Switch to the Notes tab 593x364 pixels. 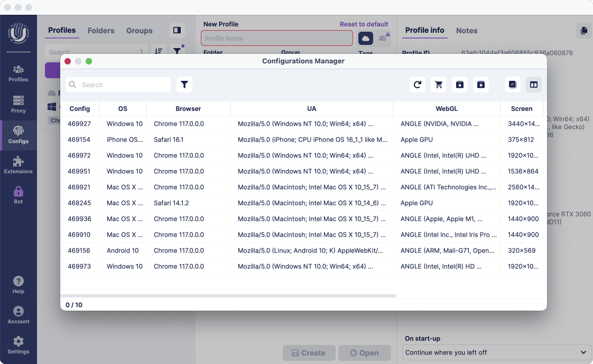pos(467,31)
